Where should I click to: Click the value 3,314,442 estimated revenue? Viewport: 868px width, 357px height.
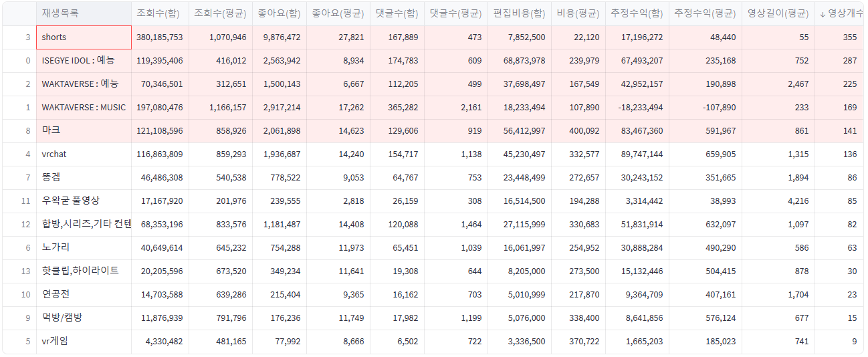tap(637, 201)
